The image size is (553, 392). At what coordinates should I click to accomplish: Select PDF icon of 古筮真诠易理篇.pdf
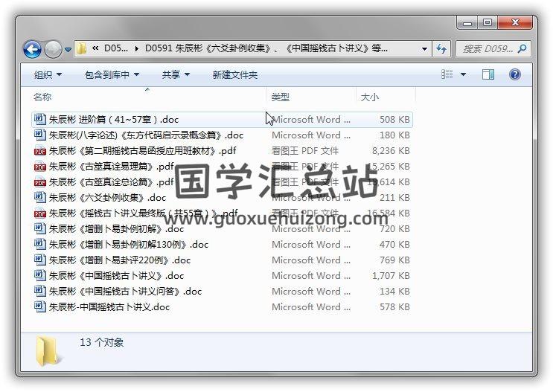pyautogui.click(x=40, y=166)
